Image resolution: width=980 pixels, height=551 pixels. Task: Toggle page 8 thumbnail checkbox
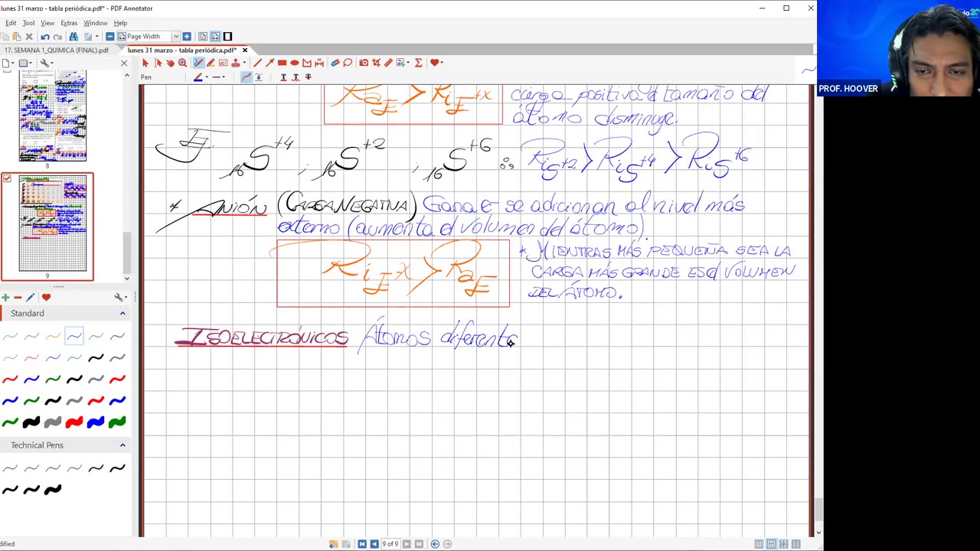(x=7, y=71)
